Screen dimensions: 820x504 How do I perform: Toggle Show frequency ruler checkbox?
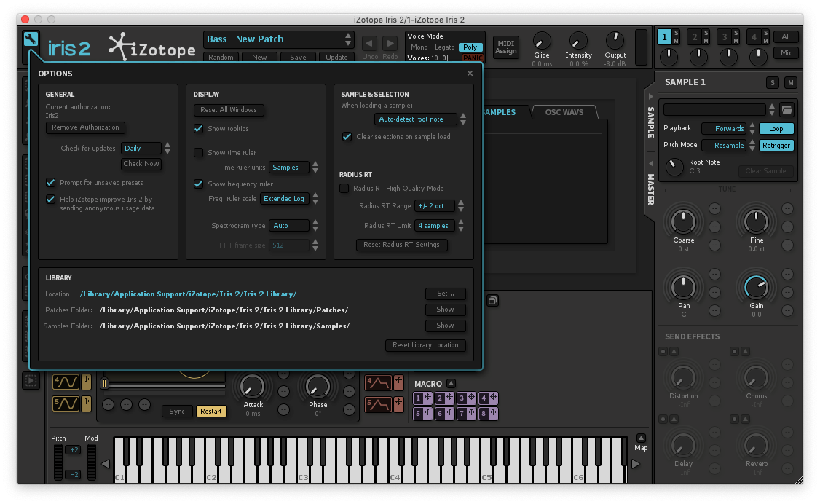click(x=199, y=184)
